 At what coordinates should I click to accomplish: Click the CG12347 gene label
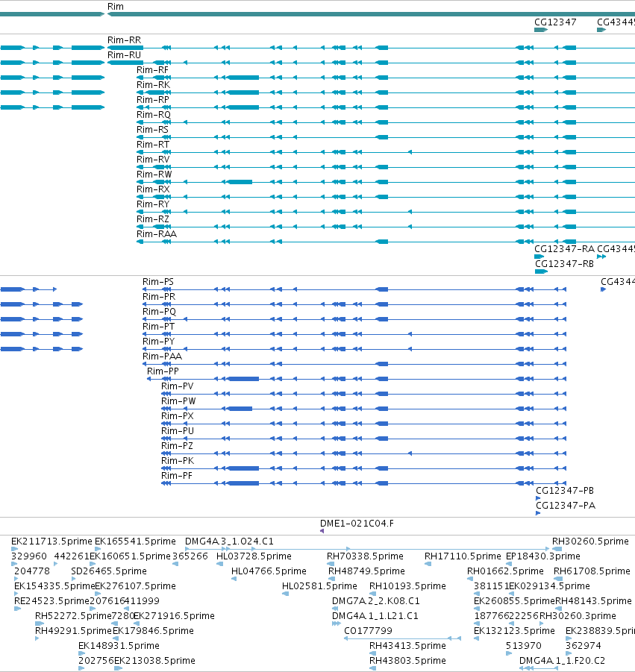555,22
